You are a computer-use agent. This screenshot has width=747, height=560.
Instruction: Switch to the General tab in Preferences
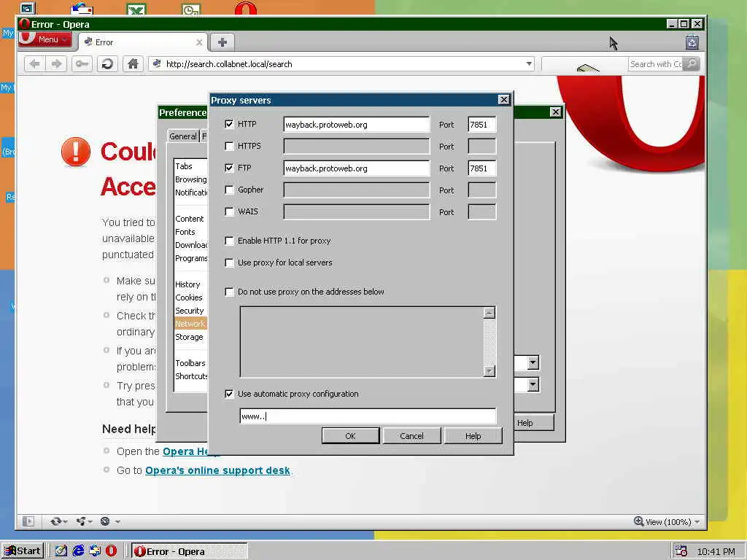(183, 136)
